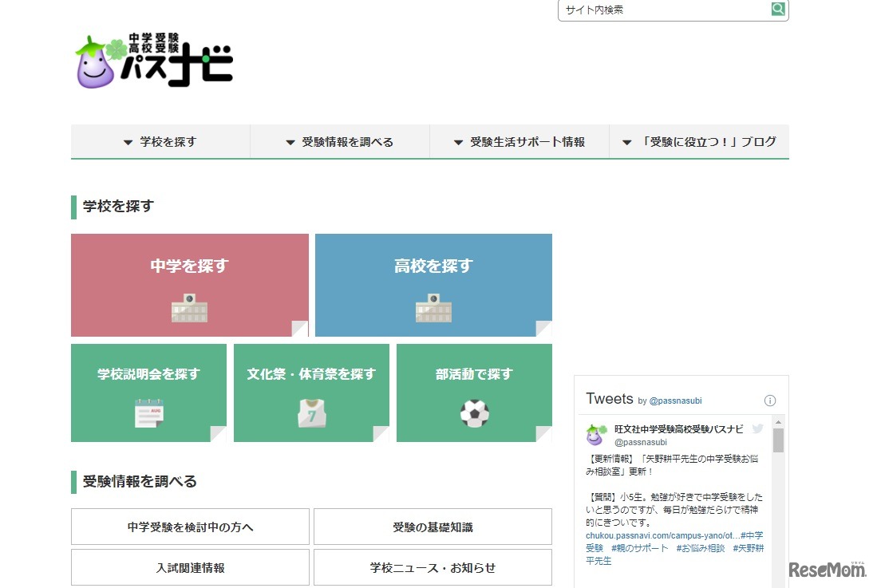This screenshot has width=877, height=588.
Task: Click the calendar icon in 学校説明会を探す
Action: tap(148, 413)
